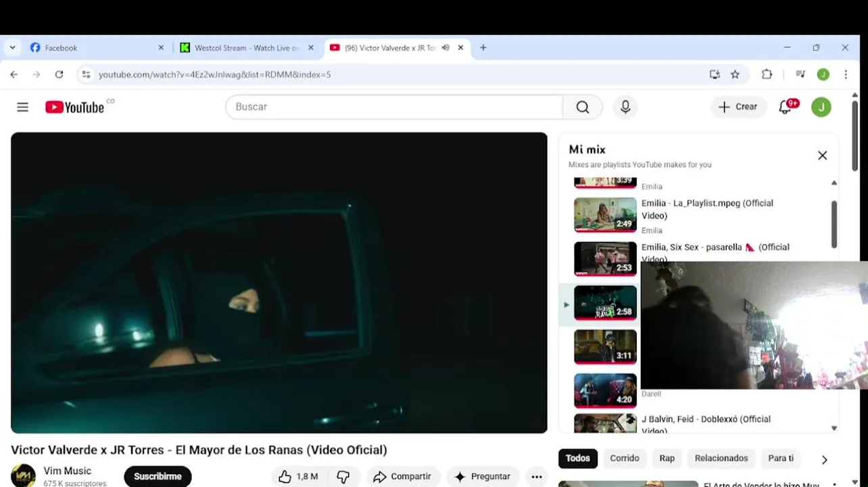This screenshot has height=487, width=868.
Task: Open the notifications bell
Action: [786, 107]
